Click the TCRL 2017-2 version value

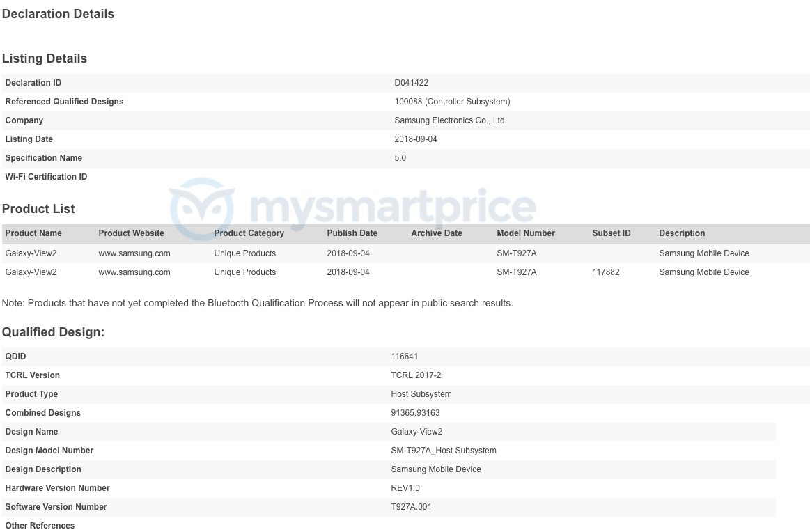point(416,375)
